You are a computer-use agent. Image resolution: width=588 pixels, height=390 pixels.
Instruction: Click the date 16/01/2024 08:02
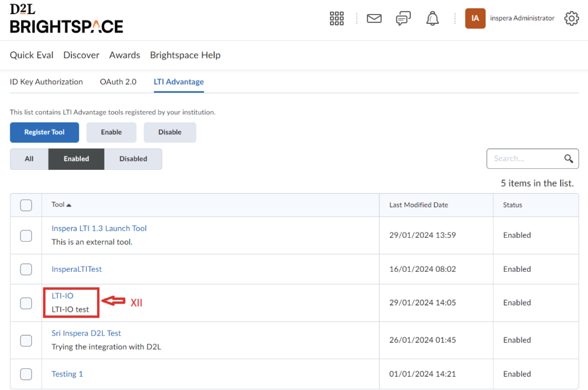tap(422, 269)
